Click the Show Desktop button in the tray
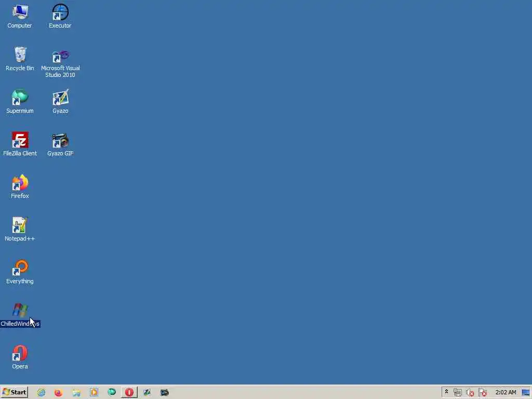This screenshot has width=532, height=399. (x=526, y=393)
